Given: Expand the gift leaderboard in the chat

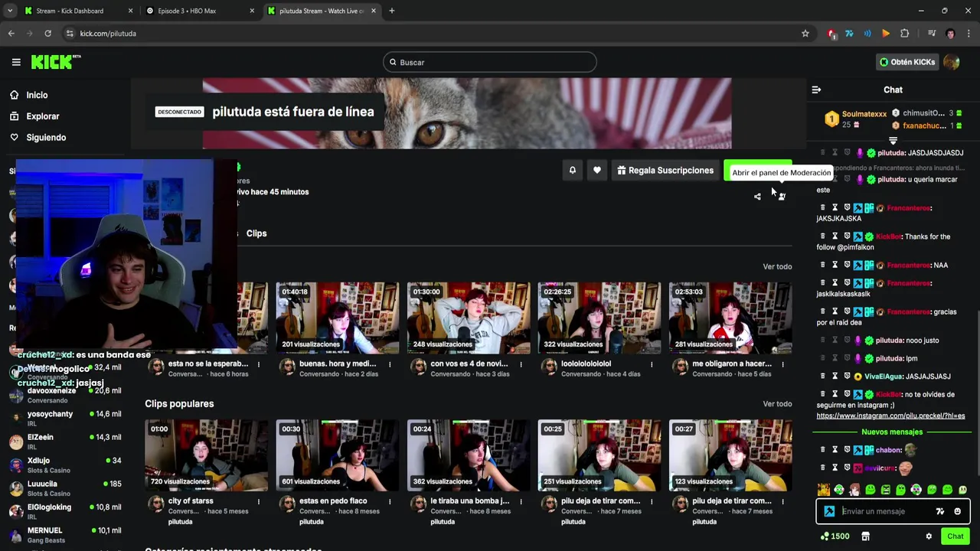Looking at the screenshot, I should [x=893, y=141].
